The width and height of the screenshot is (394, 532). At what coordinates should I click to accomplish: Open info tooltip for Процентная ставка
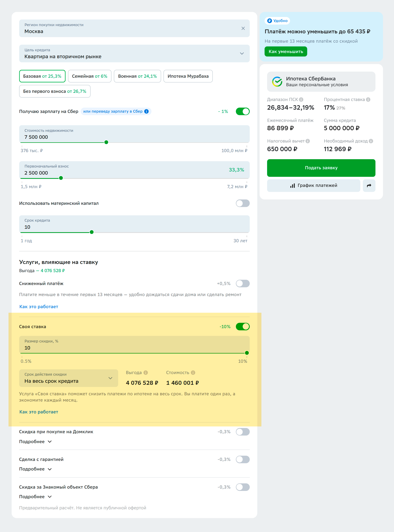pos(368,100)
